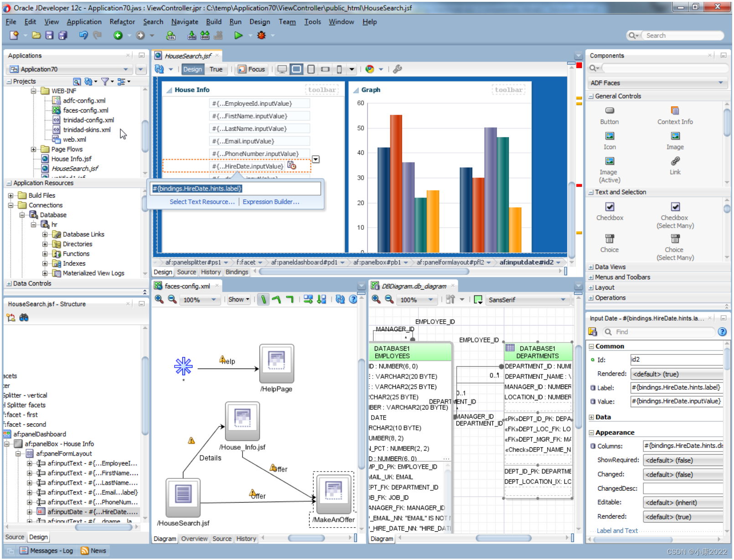Viewport: 734px width, 560px height.
Task: Open a file via the Open folder icon
Action: pyautogui.click(x=36, y=35)
